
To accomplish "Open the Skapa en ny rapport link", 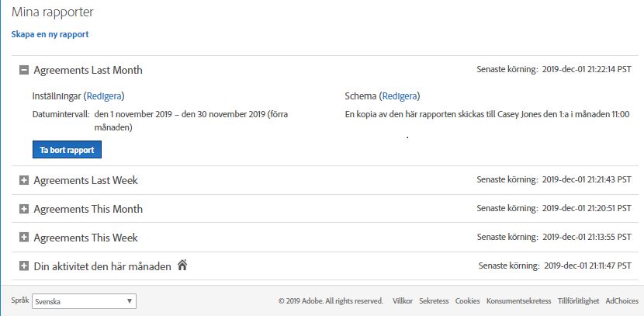I will click(x=50, y=34).
